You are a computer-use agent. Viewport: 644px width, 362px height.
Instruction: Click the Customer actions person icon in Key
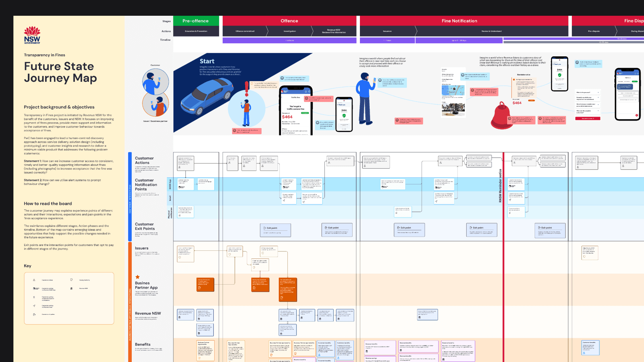click(x=34, y=280)
